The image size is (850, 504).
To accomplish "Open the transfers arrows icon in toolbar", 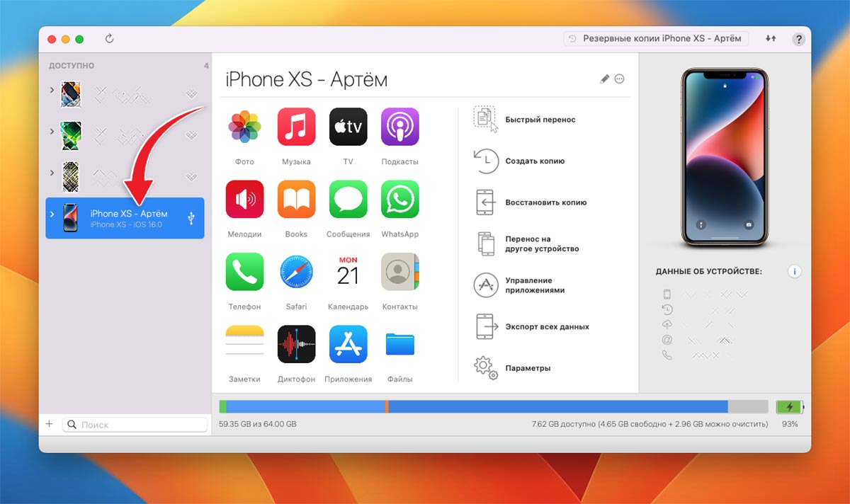I will click(x=771, y=39).
